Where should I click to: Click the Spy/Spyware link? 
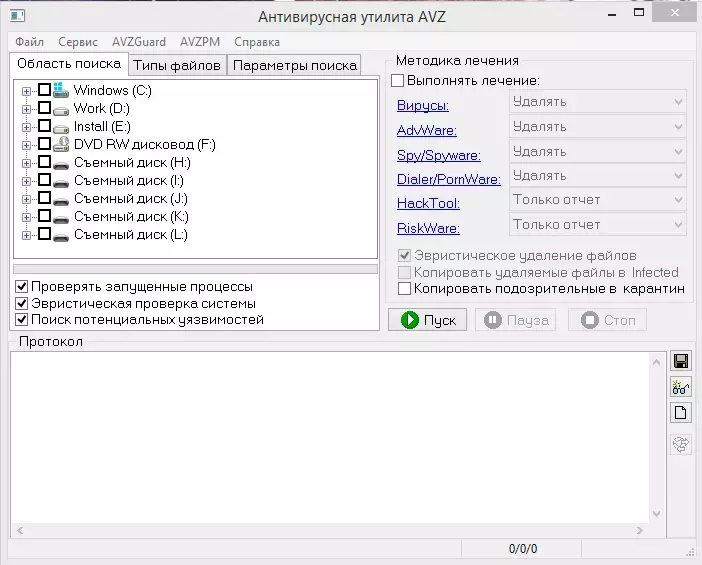pos(439,155)
